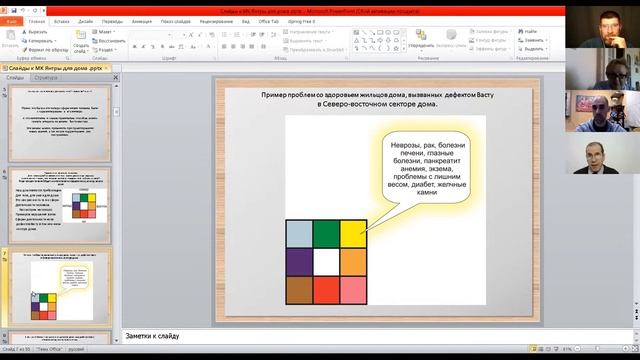Open Упорядочить (Arrange) options
The height and width of the screenshot is (360, 640).
(x=421, y=39)
